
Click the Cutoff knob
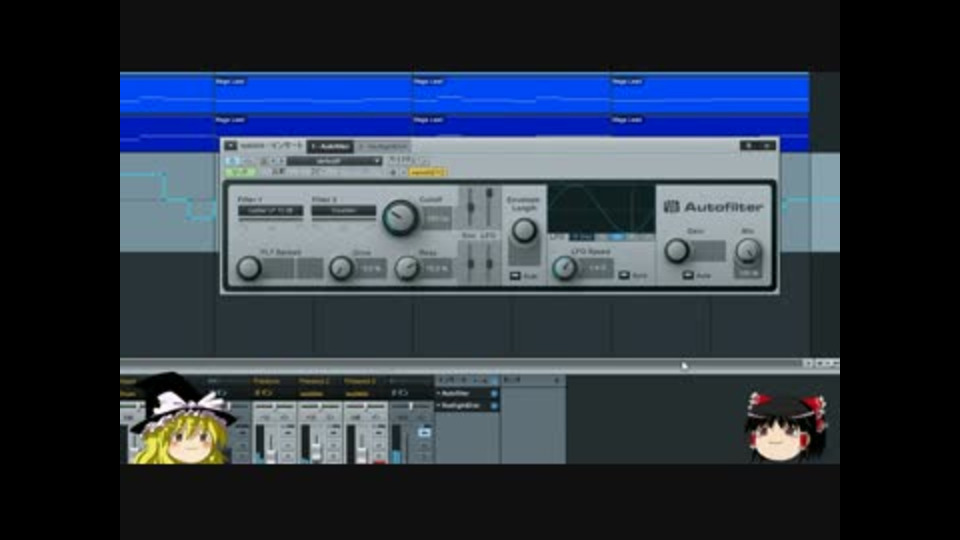coord(400,218)
